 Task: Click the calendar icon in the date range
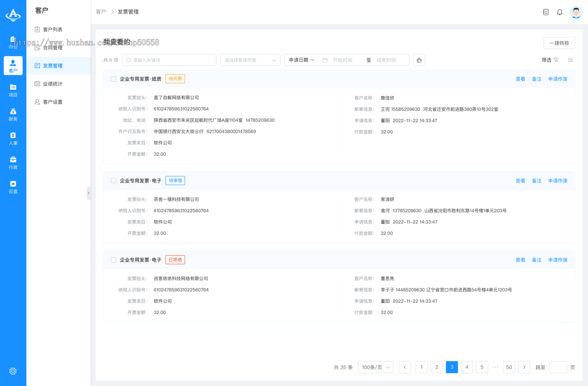325,60
